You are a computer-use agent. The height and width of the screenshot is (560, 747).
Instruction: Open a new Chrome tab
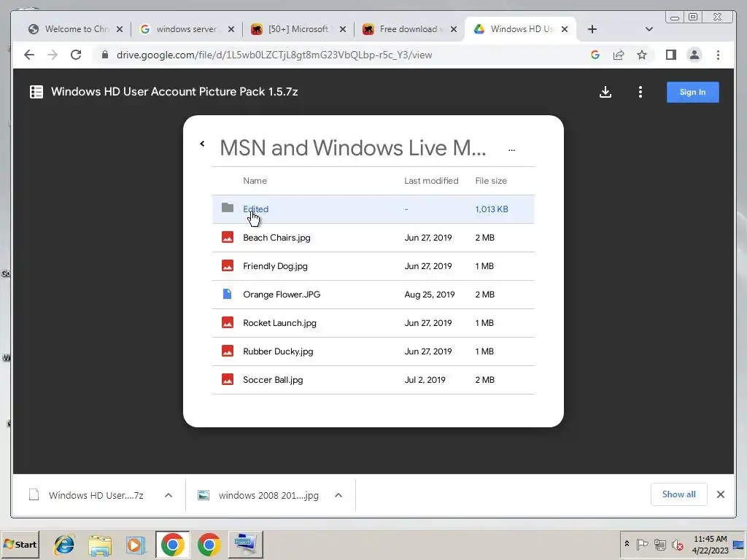592,29
